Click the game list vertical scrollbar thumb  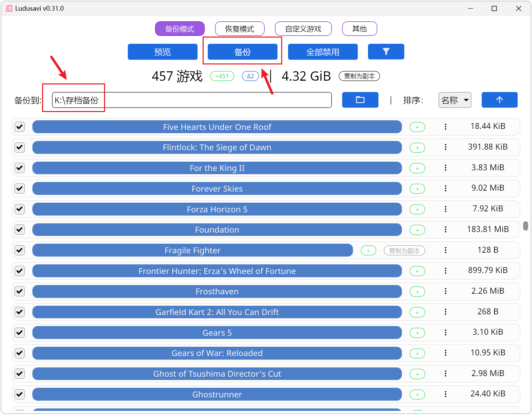coord(525,226)
